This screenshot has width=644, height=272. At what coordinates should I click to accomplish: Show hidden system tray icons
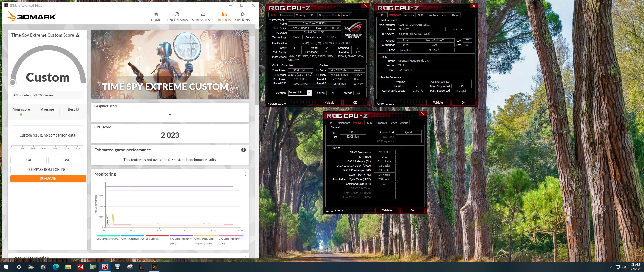(x=612, y=267)
